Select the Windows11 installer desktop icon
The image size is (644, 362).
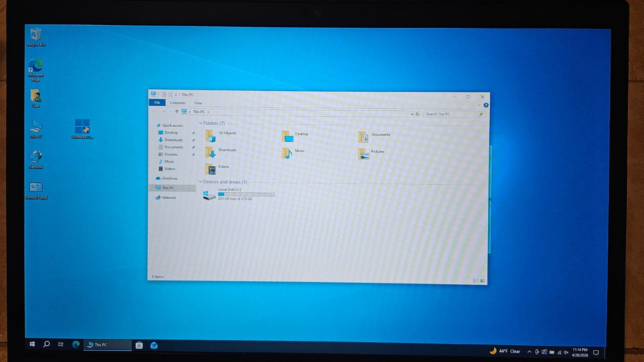coord(82,129)
